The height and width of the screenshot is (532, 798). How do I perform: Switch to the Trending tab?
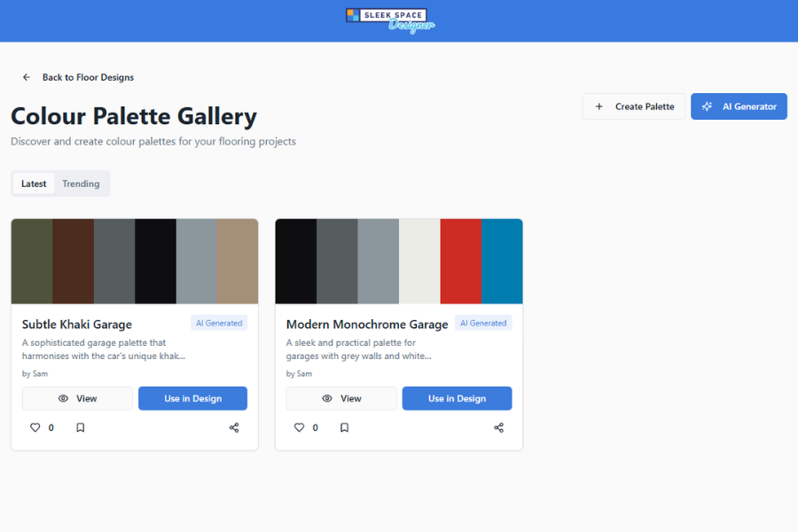pos(81,184)
